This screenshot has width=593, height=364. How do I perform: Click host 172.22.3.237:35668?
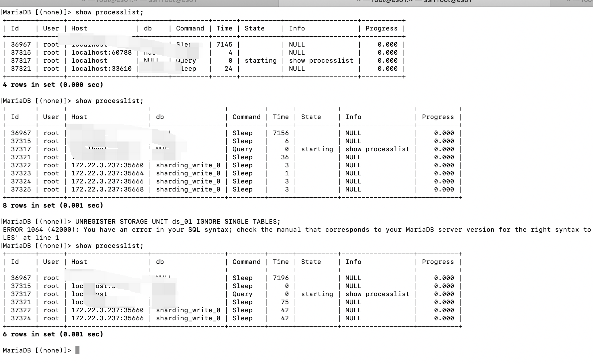click(x=107, y=189)
